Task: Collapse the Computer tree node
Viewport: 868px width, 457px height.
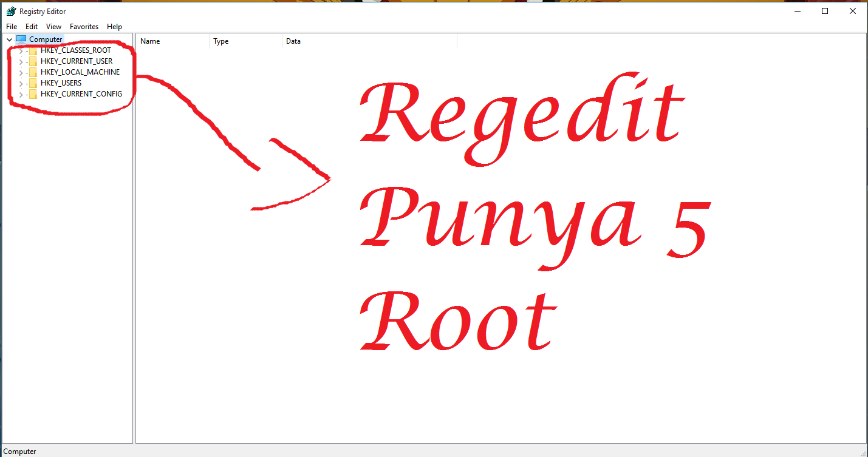Action: [9, 38]
